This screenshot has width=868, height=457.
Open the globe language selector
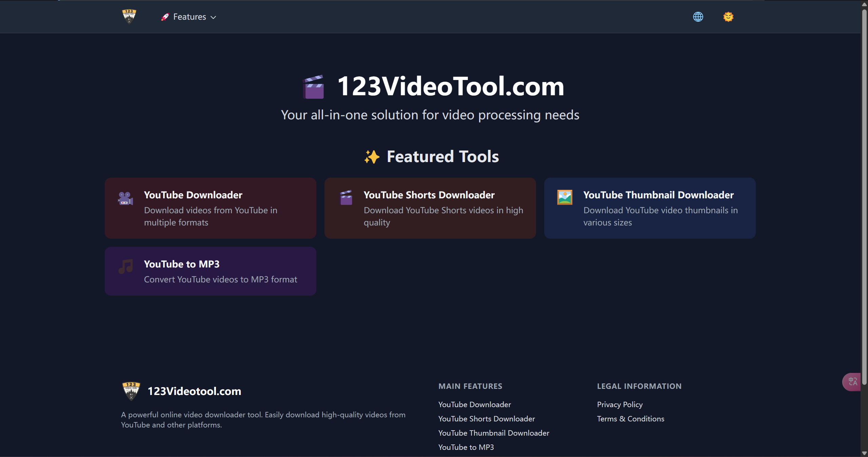coord(698,17)
